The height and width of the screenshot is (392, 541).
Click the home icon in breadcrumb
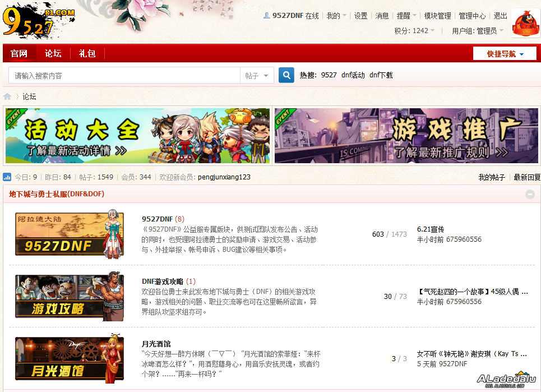7,96
